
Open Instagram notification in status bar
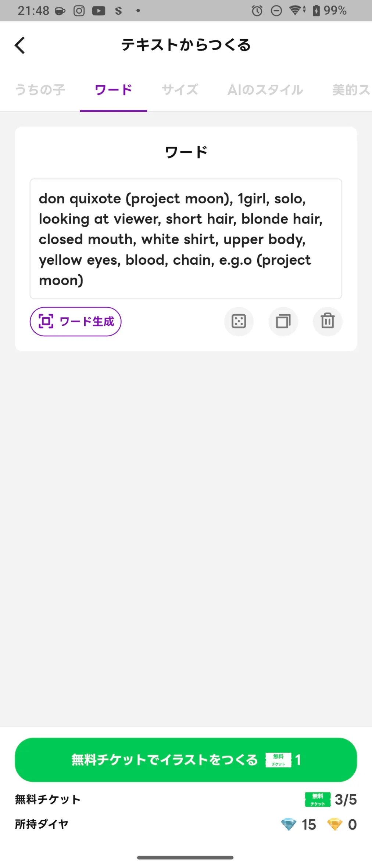point(79,11)
